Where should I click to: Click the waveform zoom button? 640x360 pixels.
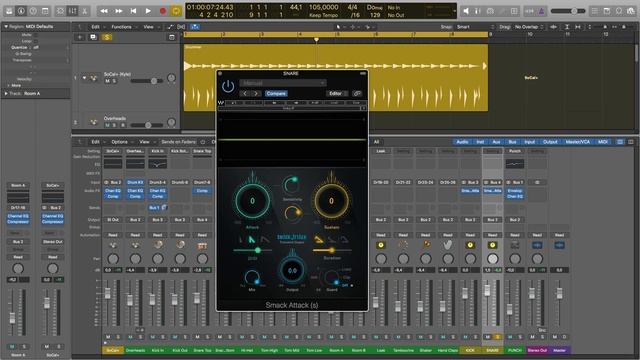(553, 27)
